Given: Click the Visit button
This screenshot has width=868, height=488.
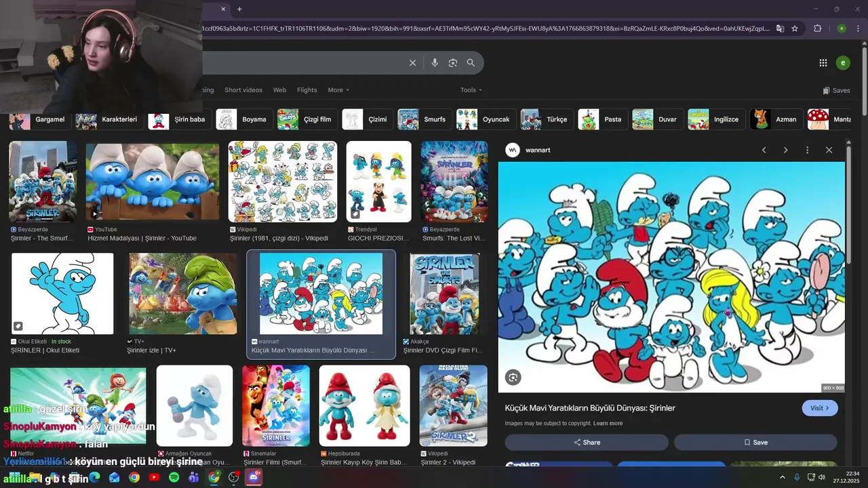Looking at the screenshot, I should [820, 408].
